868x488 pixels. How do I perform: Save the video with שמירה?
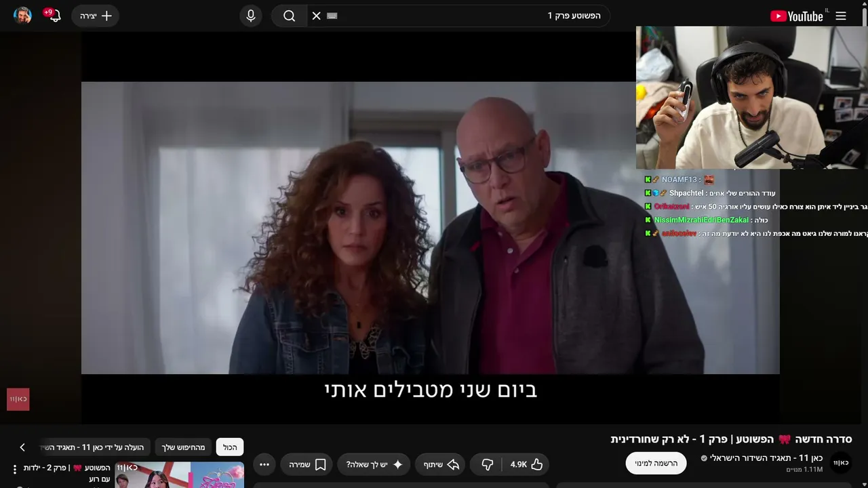(307, 464)
